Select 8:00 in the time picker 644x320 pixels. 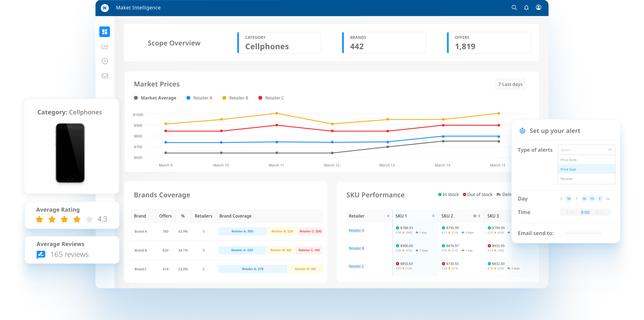(585, 212)
